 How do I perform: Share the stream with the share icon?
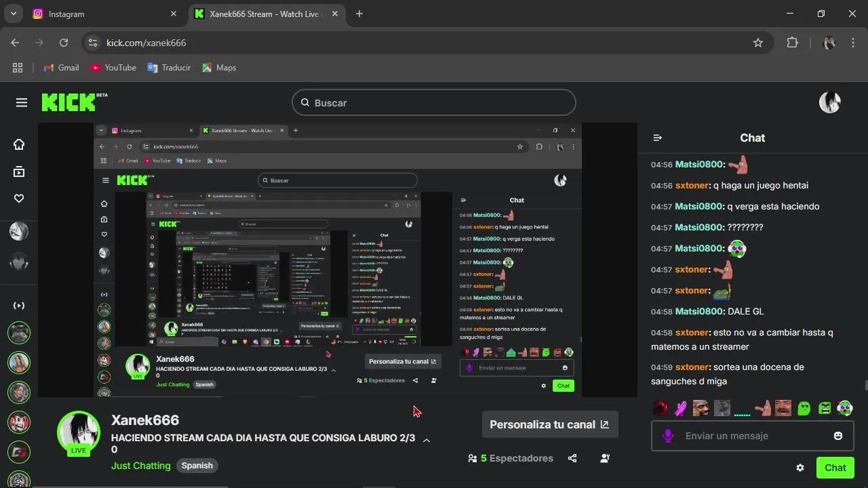[x=572, y=458]
